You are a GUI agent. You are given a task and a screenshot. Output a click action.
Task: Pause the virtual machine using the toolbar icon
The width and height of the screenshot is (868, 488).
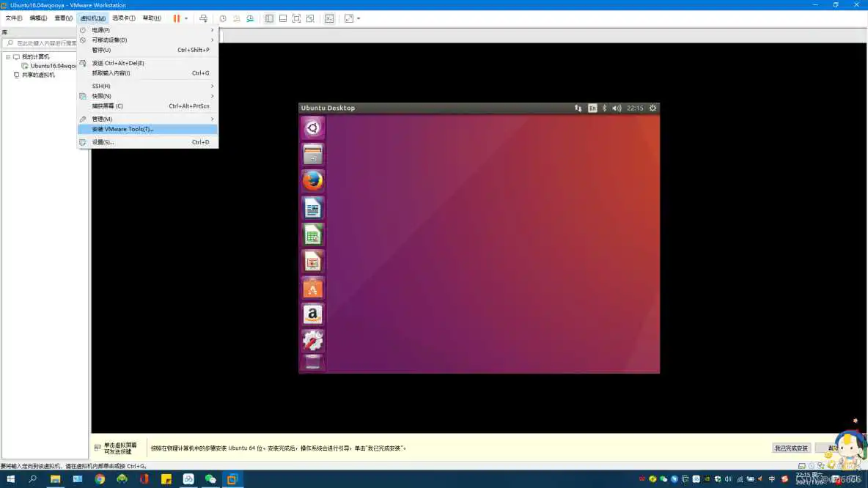176,18
